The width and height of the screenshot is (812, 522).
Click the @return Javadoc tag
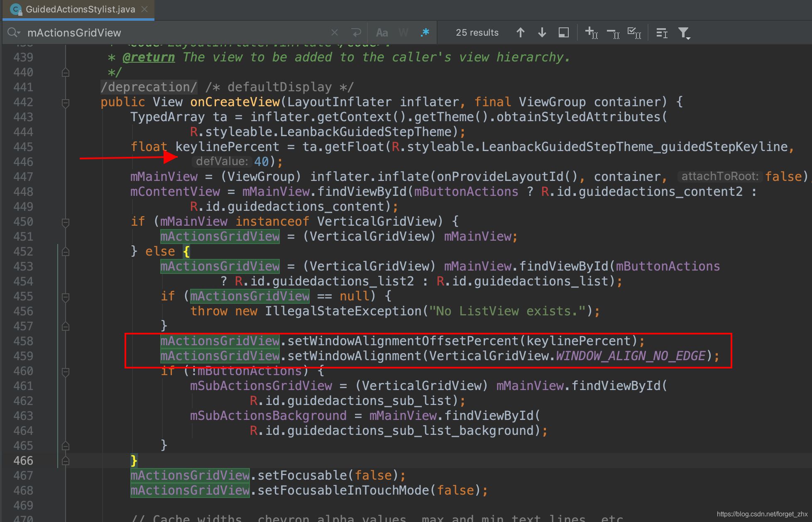point(149,57)
